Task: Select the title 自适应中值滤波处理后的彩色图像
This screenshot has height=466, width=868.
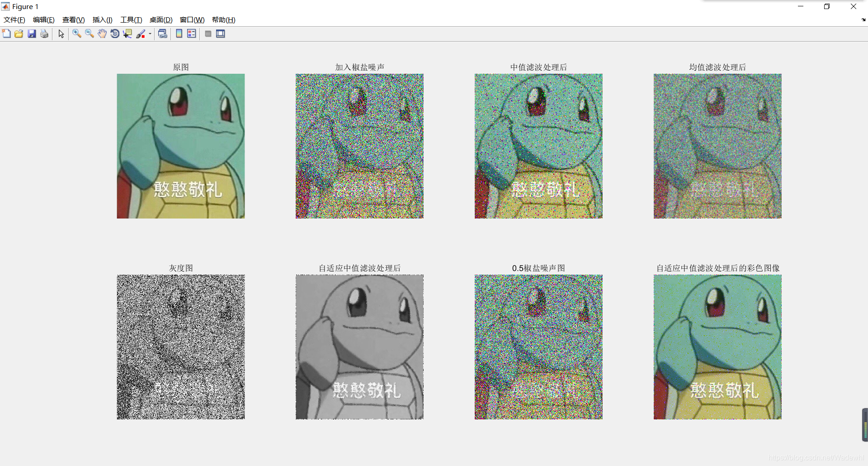Action: point(718,268)
